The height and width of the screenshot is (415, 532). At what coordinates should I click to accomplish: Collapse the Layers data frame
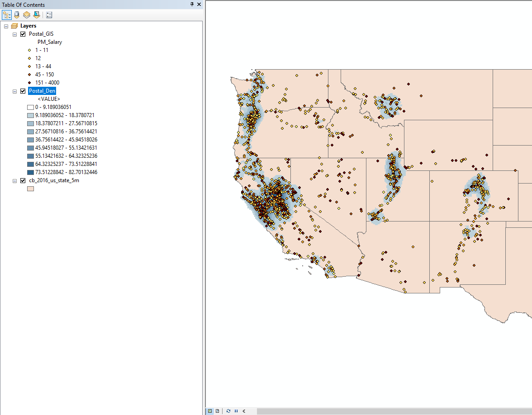click(6, 26)
